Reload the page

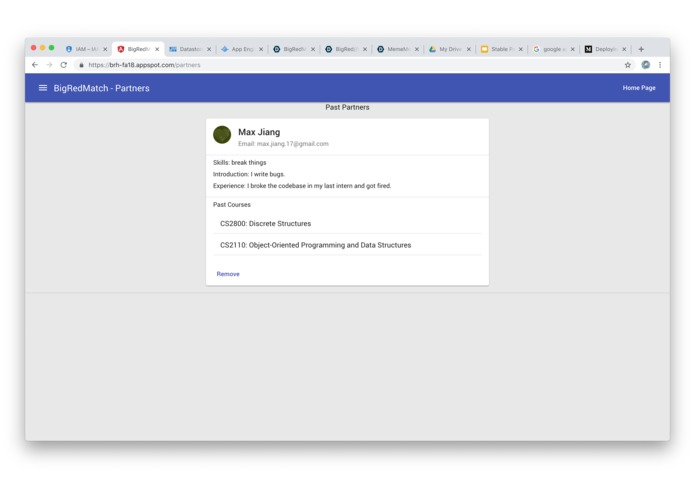[x=64, y=65]
